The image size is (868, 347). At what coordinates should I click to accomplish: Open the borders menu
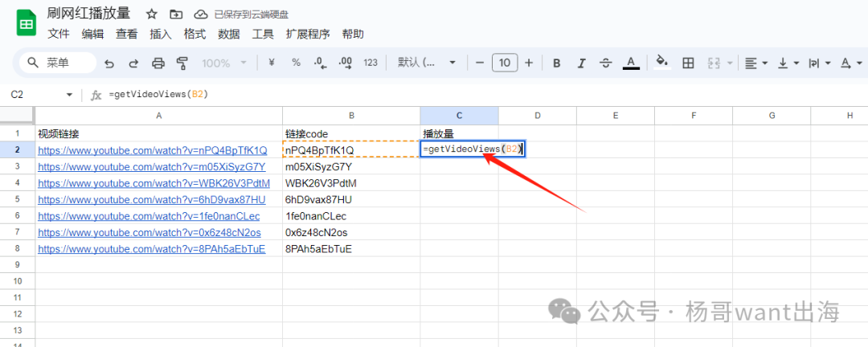point(688,63)
